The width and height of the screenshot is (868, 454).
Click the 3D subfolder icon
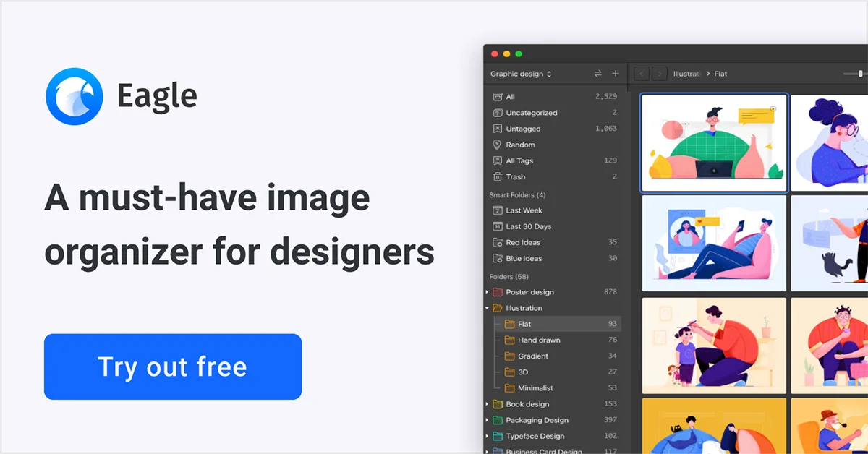click(509, 372)
